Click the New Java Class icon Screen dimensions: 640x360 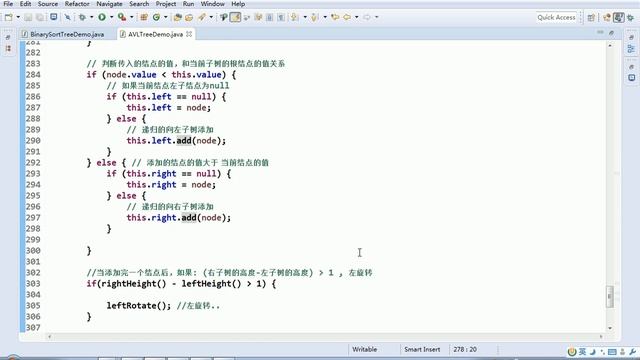(156, 17)
